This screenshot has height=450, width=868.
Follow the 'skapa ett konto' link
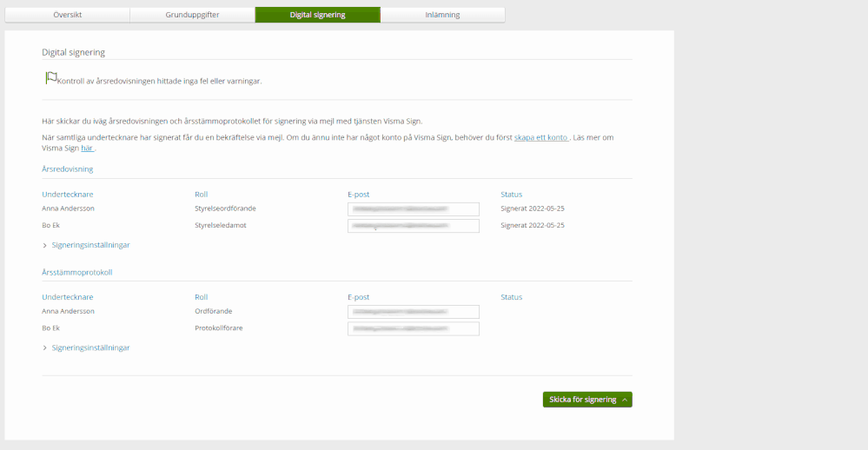(540, 137)
